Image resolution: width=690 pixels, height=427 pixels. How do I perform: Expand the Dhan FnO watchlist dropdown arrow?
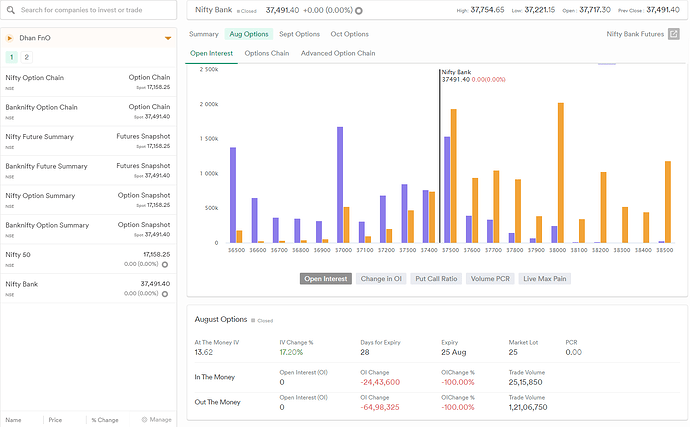click(168, 38)
